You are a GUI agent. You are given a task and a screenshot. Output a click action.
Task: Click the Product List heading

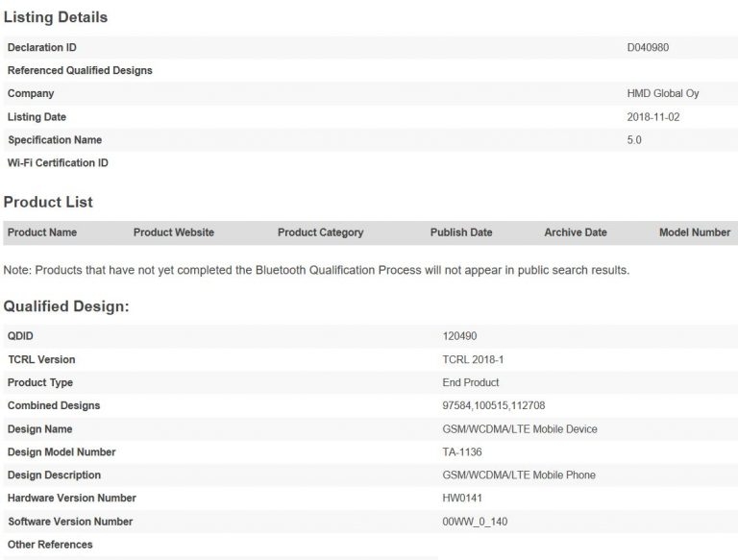coord(48,203)
